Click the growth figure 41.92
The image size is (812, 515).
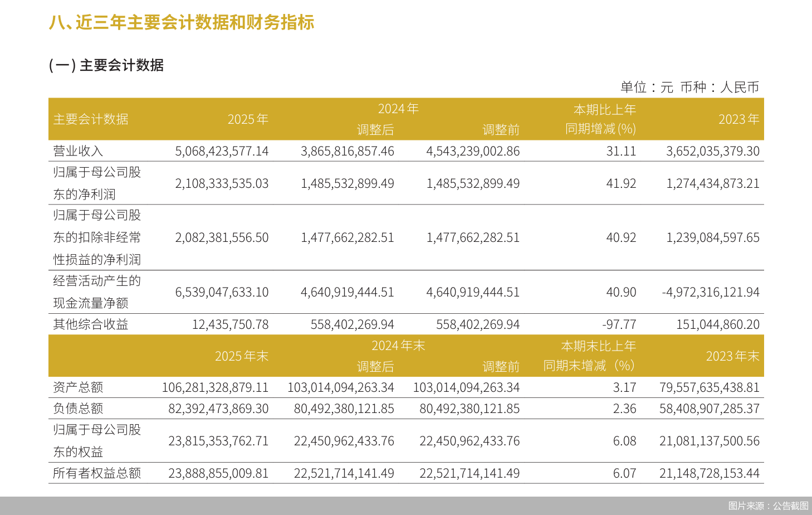(x=623, y=183)
